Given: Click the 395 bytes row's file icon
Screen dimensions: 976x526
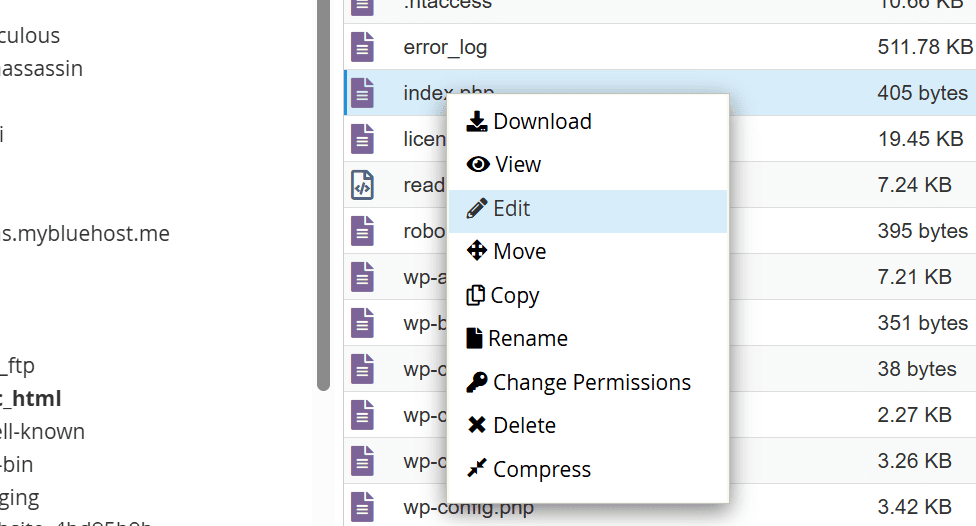Looking at the screenshot, I should 362,231.
